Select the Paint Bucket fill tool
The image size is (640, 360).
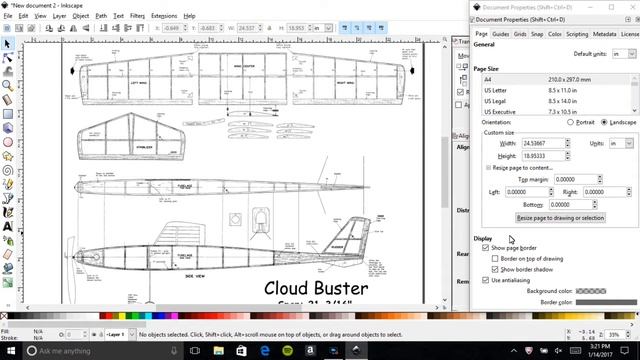[x=7, y=269]
